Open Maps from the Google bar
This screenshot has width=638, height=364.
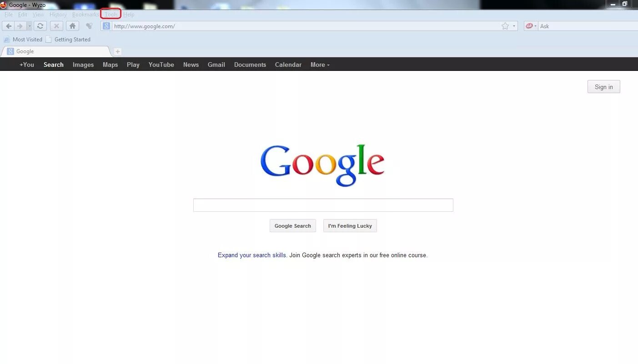point(110,65)
